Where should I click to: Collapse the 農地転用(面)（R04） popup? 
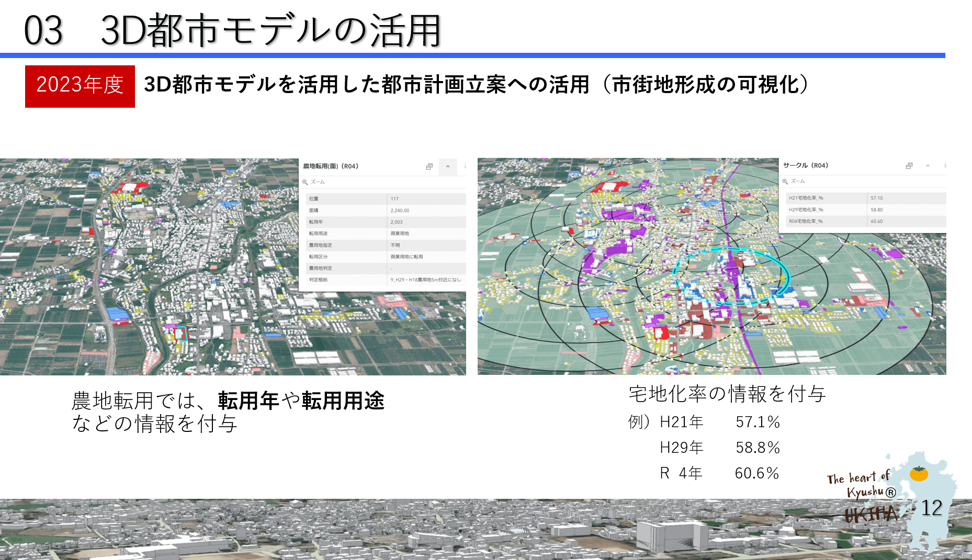coord(448,166)
